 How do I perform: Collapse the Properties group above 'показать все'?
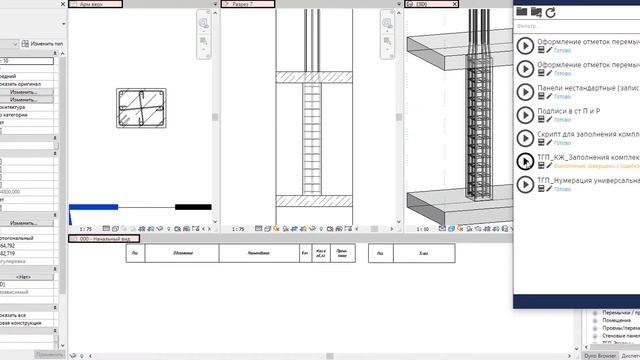(55, 307)
